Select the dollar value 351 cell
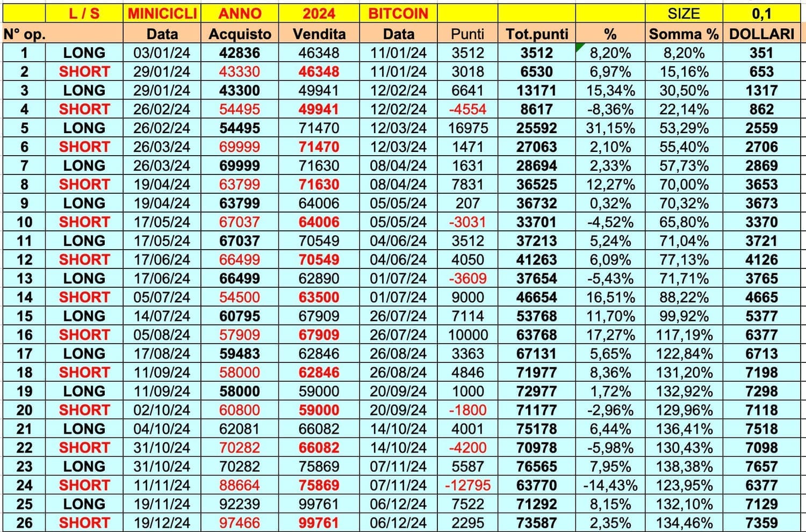 (762, 53)
